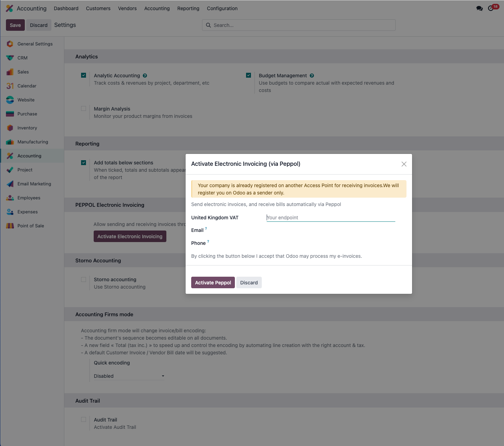Enable the Audit Trail checkbox

pyautogui.click(x=84, y=419)
